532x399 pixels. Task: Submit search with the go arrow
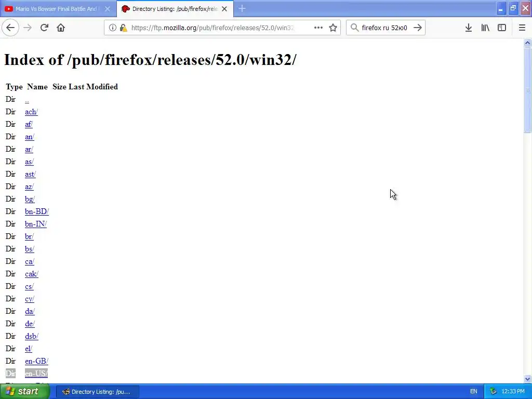(x=418, y=28)
